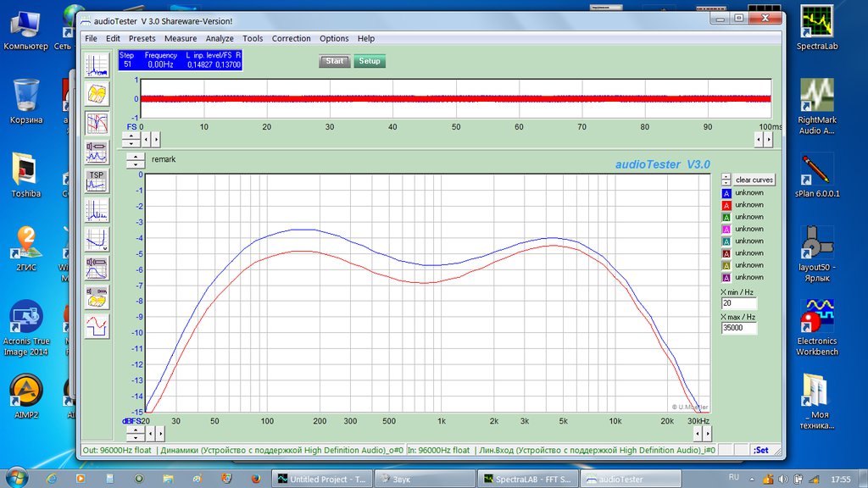Open the impulse peaks measurement tool
The image size is (868, 488).
(x=97, y=210)
